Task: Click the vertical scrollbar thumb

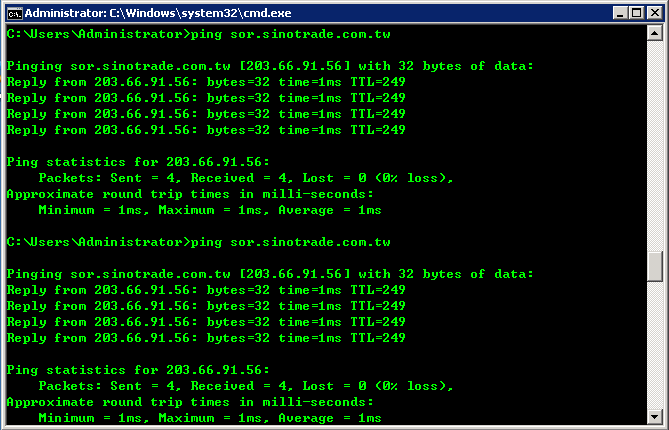Action: coord(654,267)
